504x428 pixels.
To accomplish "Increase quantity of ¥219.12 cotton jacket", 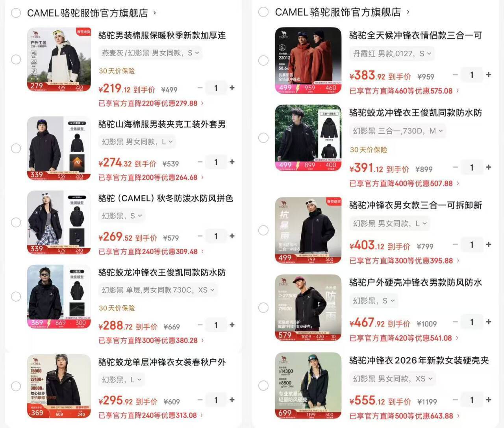I will pyautogui.click(x=232, y=88).
